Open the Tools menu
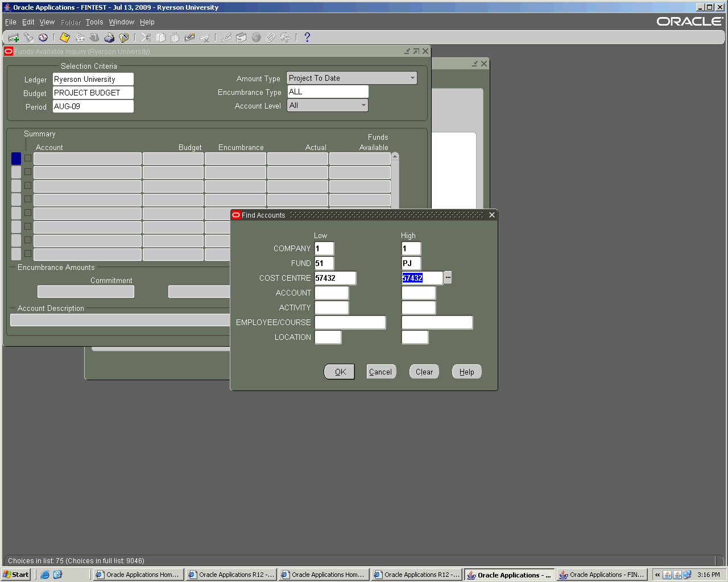 [x=94, y=22]
